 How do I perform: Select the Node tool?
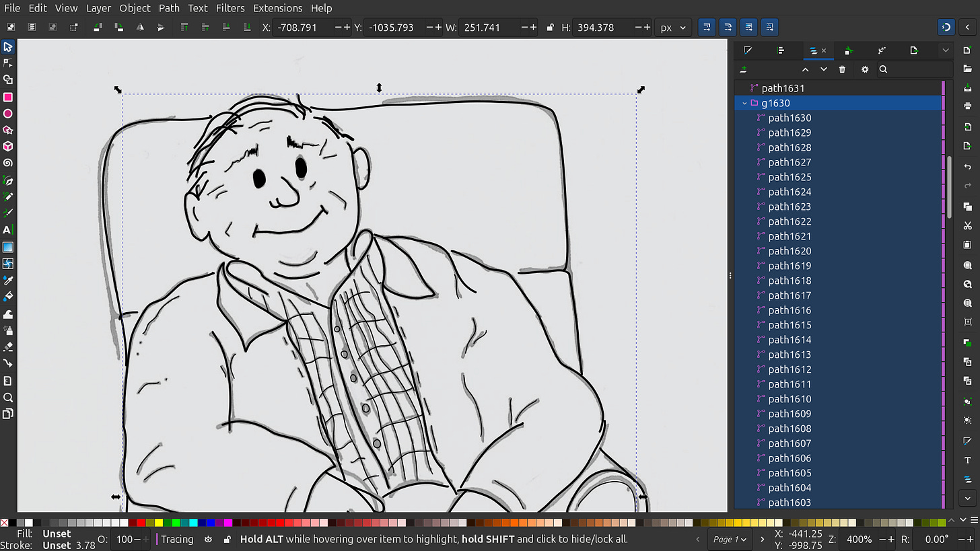(x=8, y=63)
